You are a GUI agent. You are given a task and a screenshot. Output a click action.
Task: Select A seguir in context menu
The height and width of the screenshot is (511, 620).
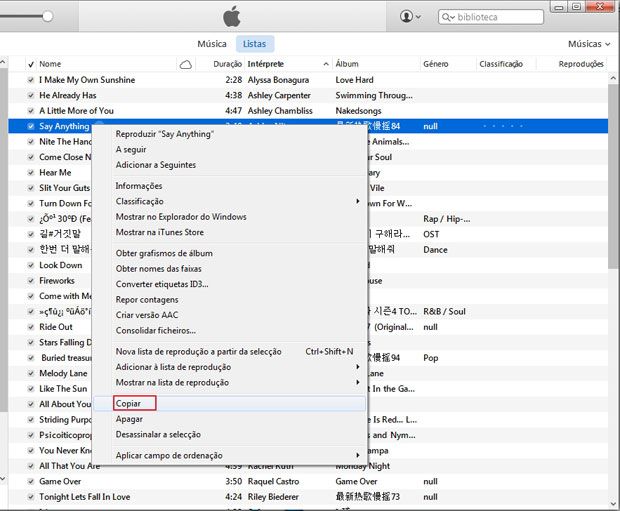(x=131, y=150)
